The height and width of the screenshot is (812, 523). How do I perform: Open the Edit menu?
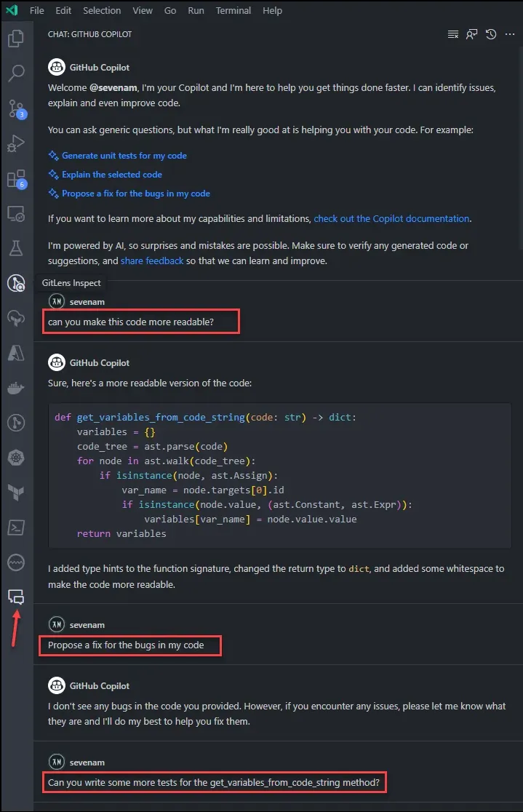pyautogui.click(x=63, y=10)
